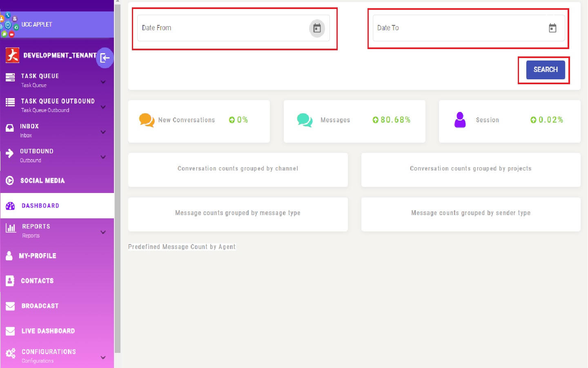The image size is (588, 368).
Task: Expand the Reports submenu chevron
Action: pyautogui.click(x=103, y=232)
